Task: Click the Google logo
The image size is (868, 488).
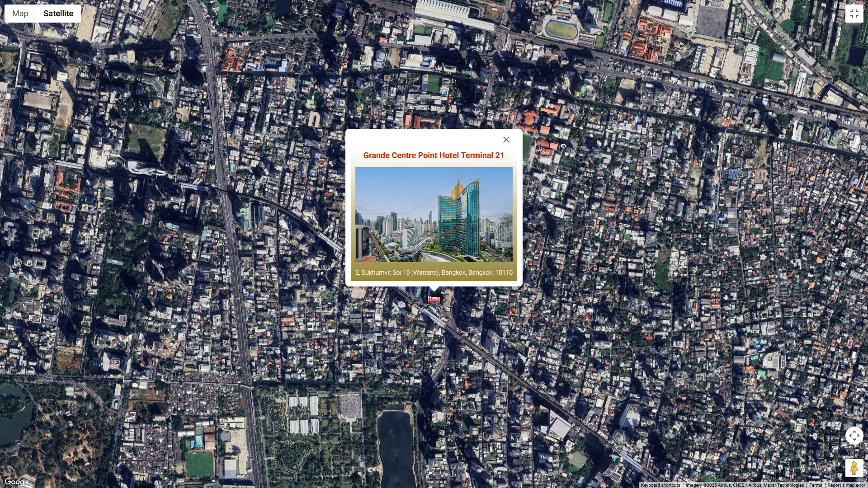Action: point(17,482)
